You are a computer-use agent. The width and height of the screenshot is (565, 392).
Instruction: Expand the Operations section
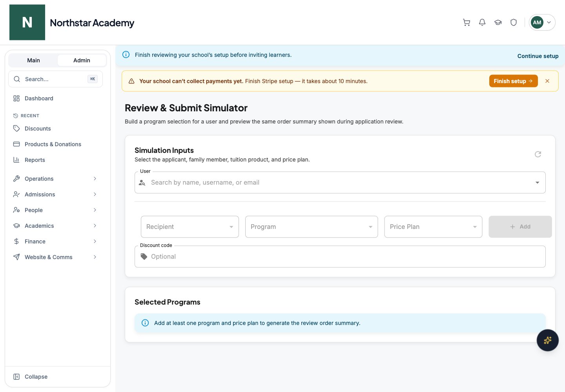55,179
